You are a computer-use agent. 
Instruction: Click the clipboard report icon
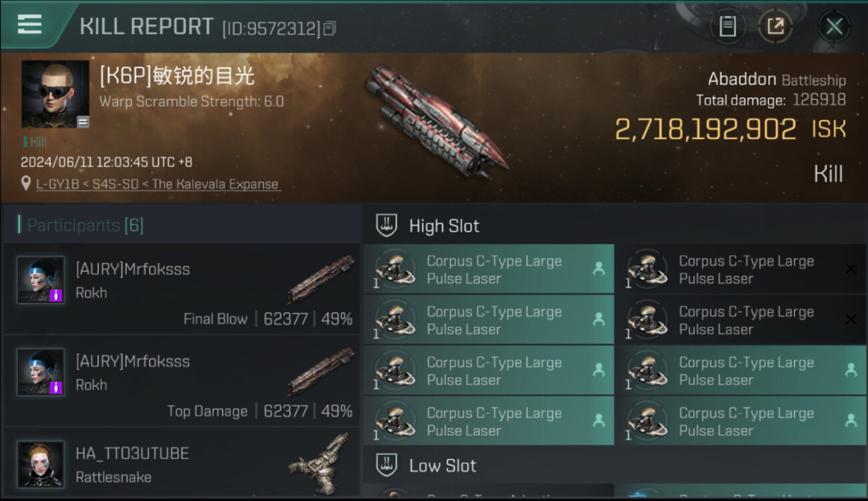[727, 27]
